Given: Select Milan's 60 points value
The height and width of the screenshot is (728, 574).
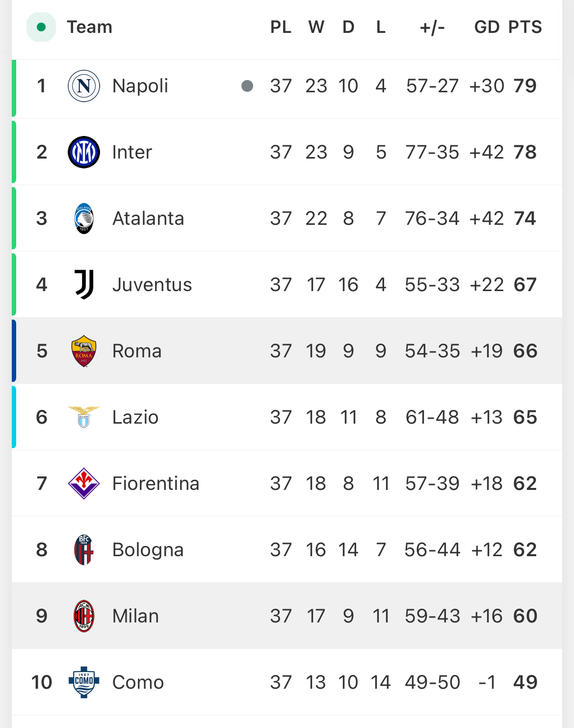Looking at the screenshot, I should pos(525,616).
